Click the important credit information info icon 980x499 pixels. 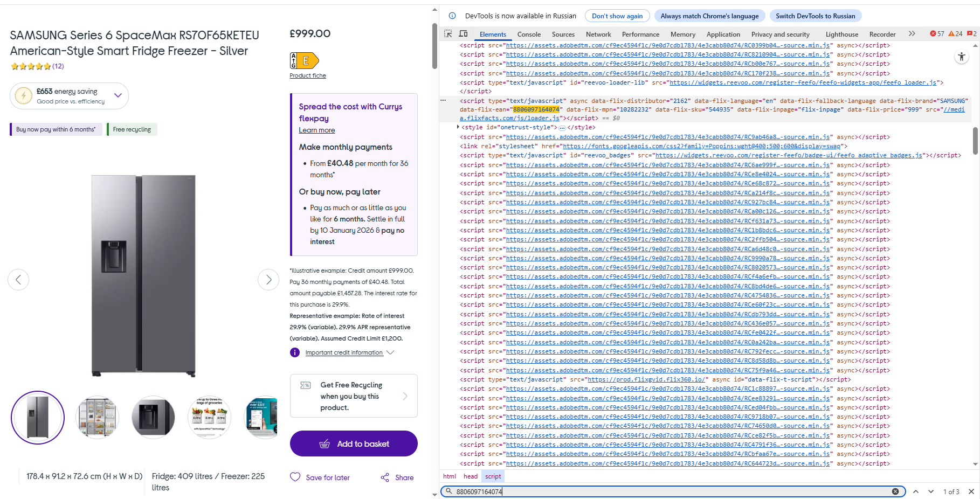click(295, 352)
